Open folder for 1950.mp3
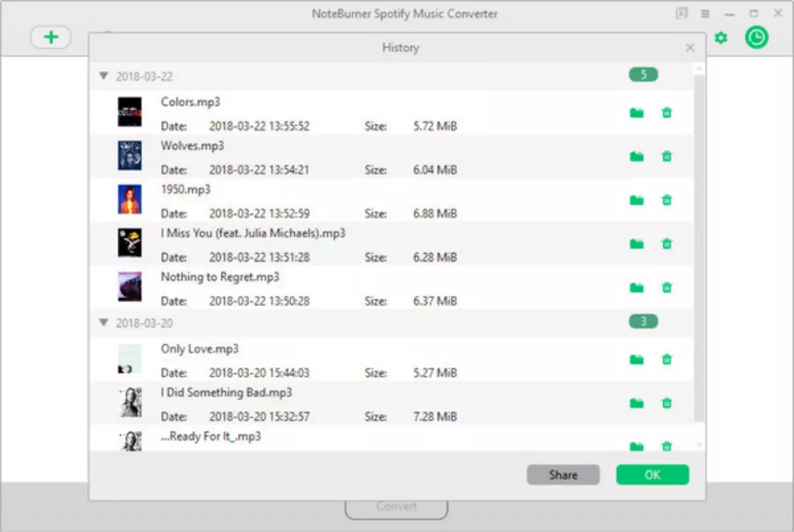 tap(636, 200)
